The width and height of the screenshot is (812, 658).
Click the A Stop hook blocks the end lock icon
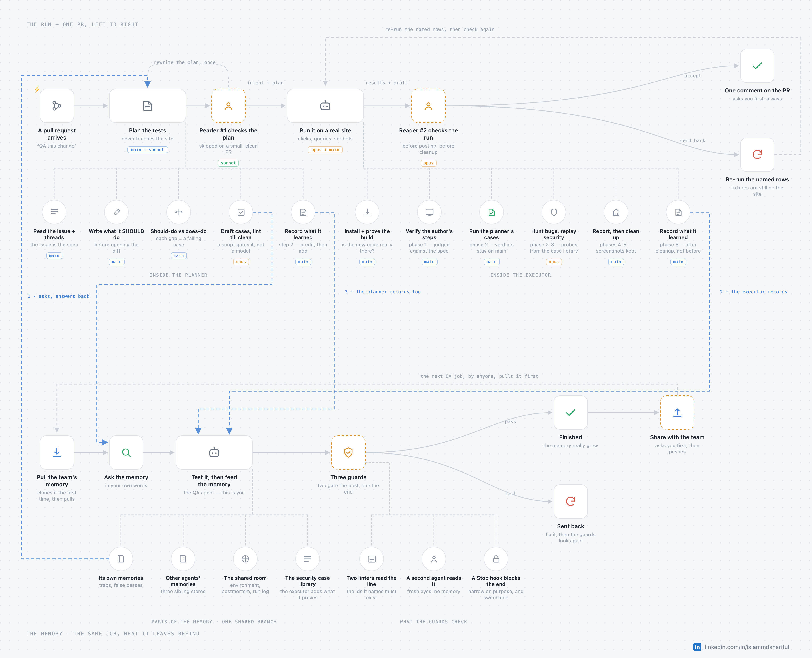point(496,559)
